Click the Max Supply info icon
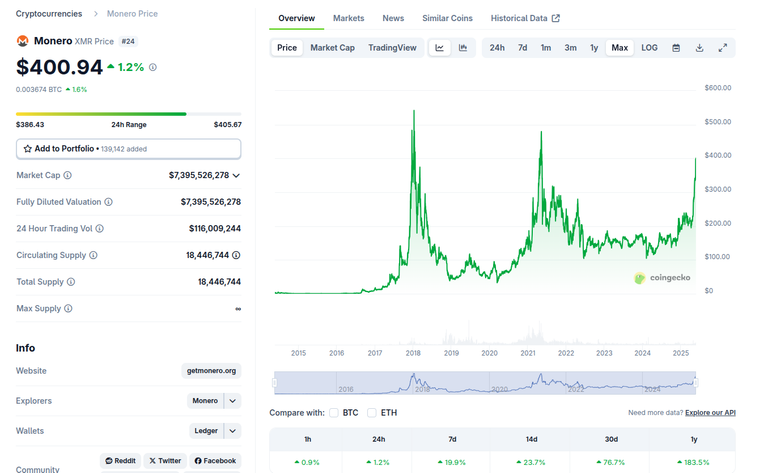 [x=68, y=308]
